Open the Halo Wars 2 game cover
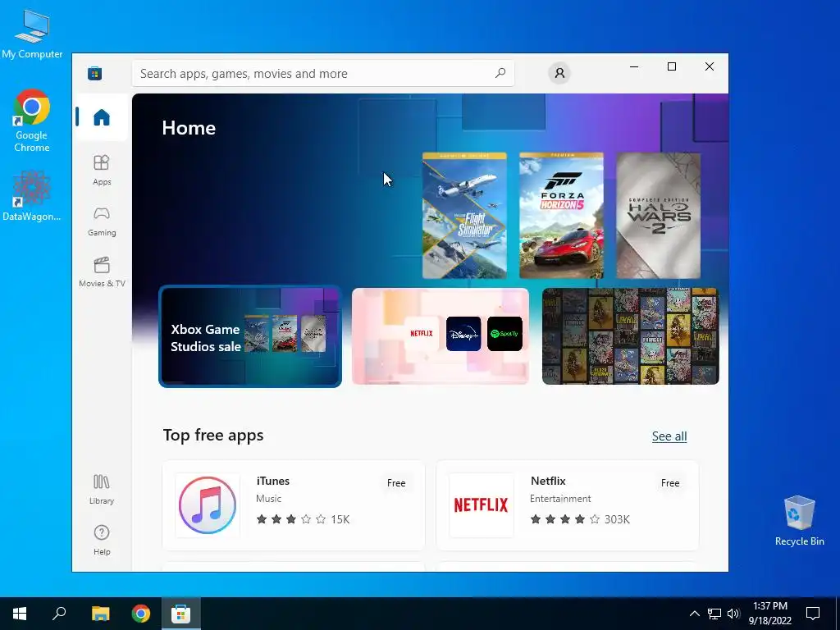This screenshot has width=840, height=630. tap(659, 216)
